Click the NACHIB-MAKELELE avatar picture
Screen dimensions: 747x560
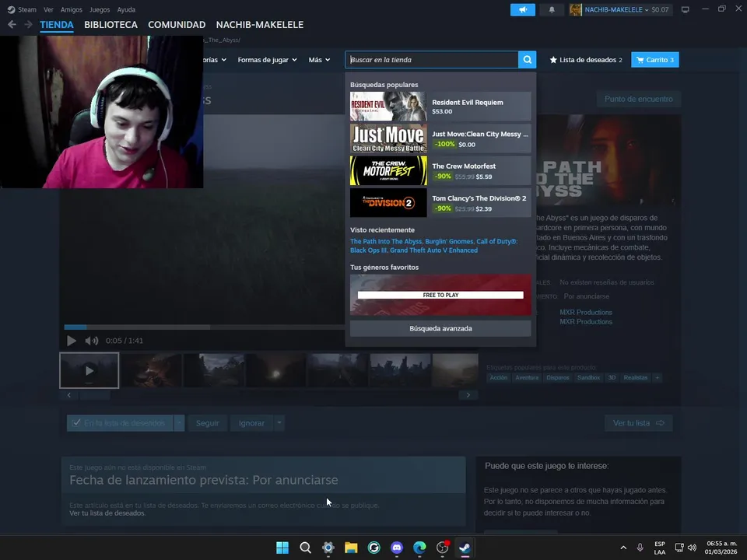tap(576, 9)
